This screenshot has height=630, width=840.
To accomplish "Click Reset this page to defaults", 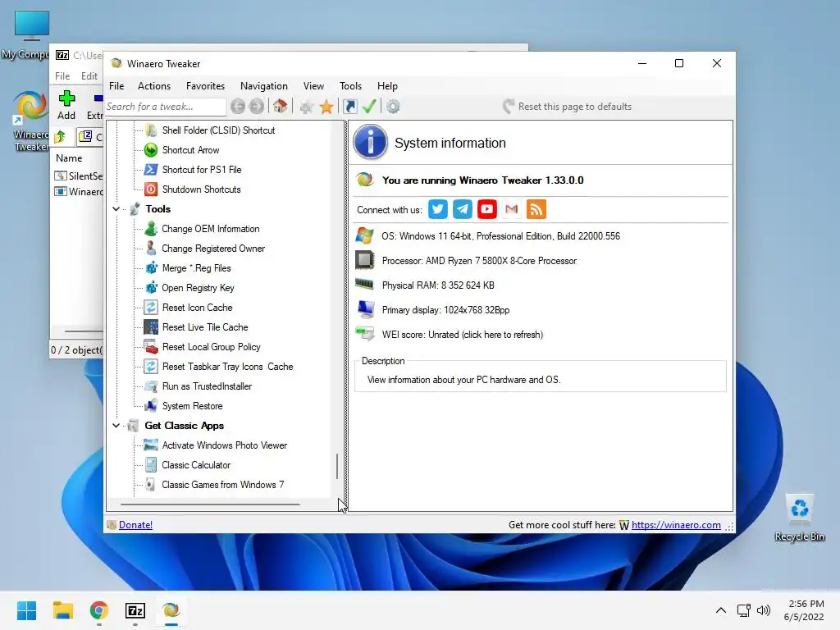I will pyautogui.click(x=568, y=107).
